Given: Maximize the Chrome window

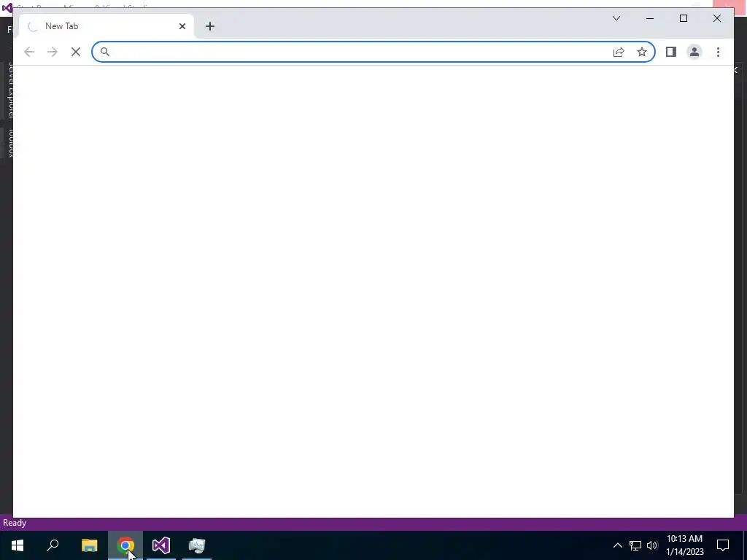Looking at the screenshot, I should [683, 18].
